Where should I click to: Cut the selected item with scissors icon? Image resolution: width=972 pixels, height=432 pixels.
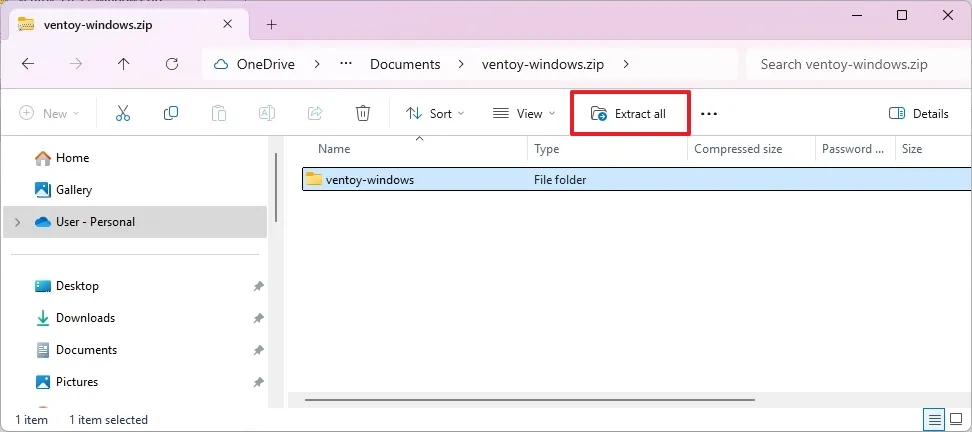tap(123, 113)
